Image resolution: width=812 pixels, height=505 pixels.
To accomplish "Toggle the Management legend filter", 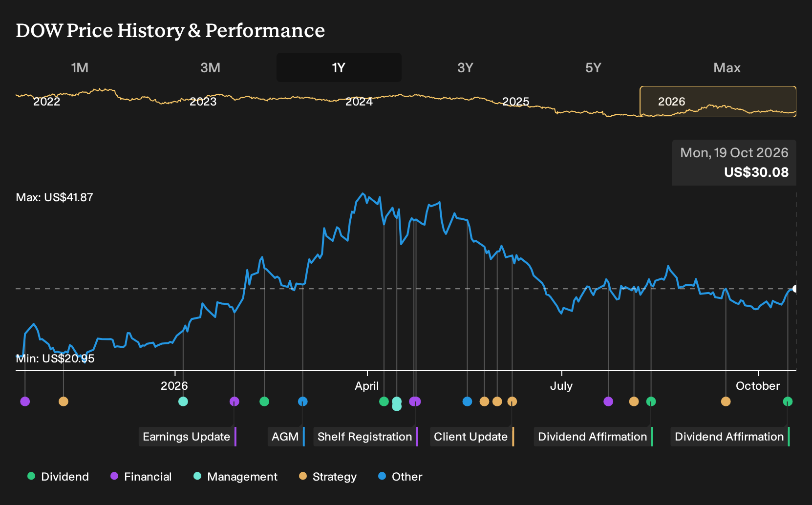I will (x=235, y=477).
